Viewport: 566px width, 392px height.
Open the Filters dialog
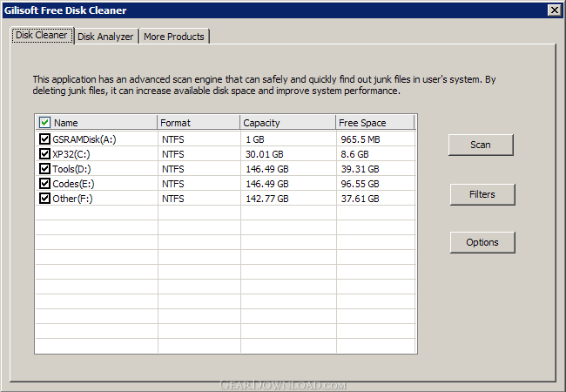(x=482, y=194)
